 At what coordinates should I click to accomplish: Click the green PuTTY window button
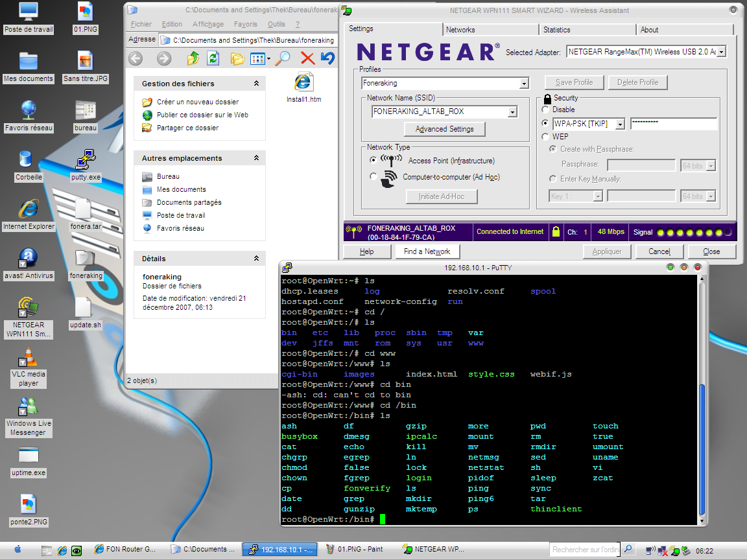(x=670, y=268)
